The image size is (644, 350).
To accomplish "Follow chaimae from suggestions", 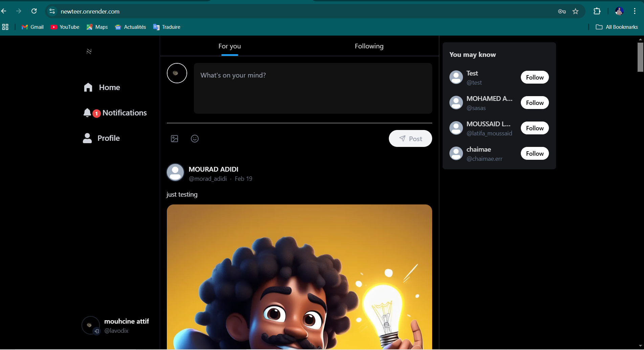I will pos(534,153).
